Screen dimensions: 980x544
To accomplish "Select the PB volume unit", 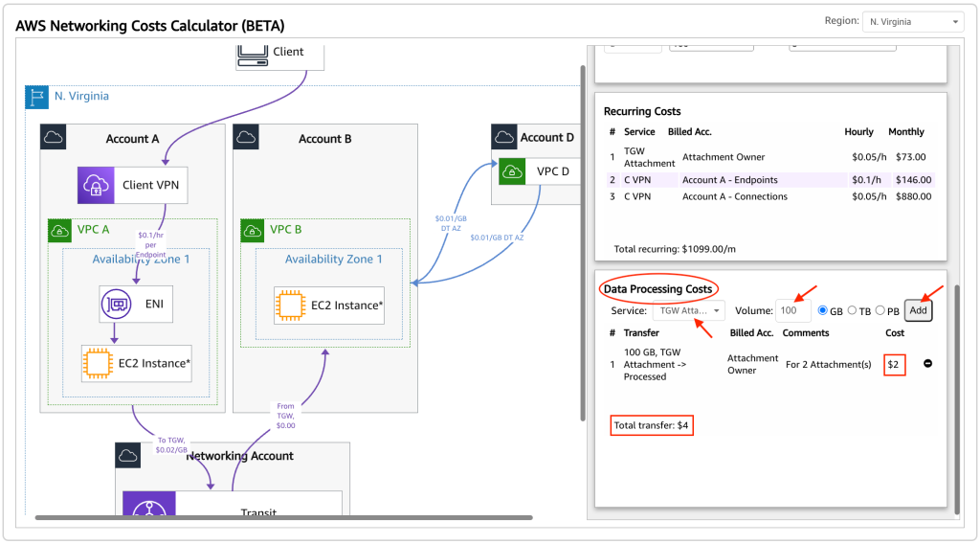I will (x=880, y=310).
